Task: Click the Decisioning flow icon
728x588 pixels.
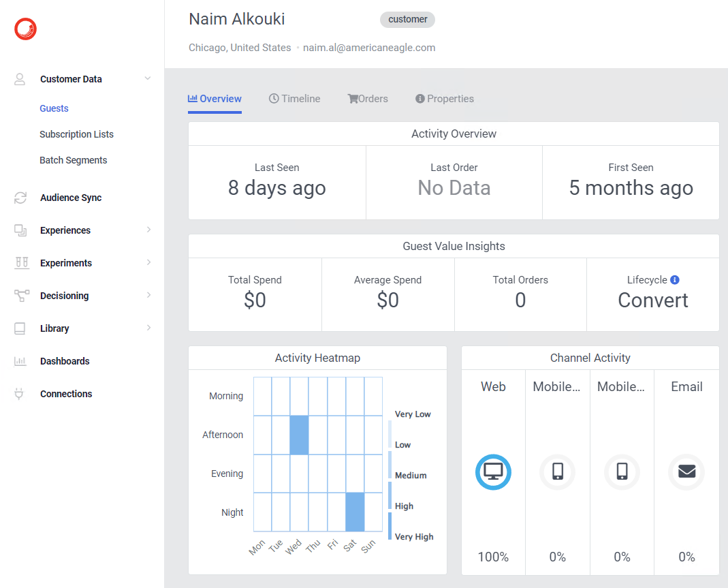Action: tap(22, 296)
